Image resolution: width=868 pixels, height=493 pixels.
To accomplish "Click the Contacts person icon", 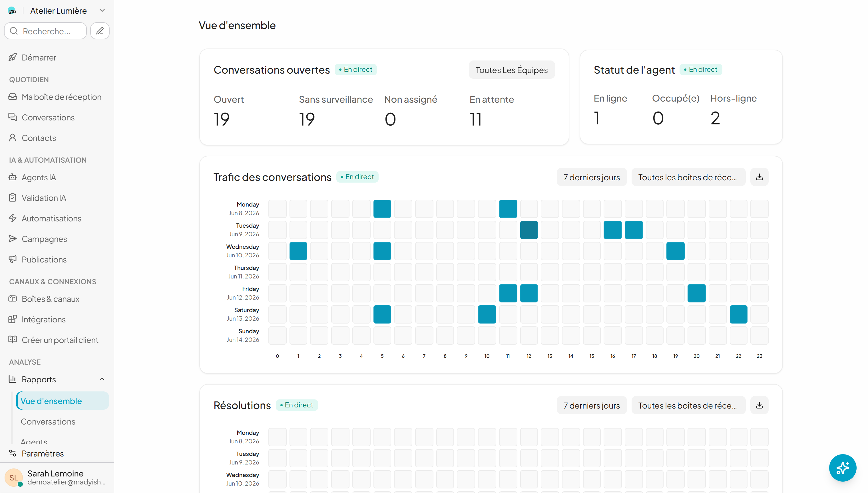I will (13, 138).
